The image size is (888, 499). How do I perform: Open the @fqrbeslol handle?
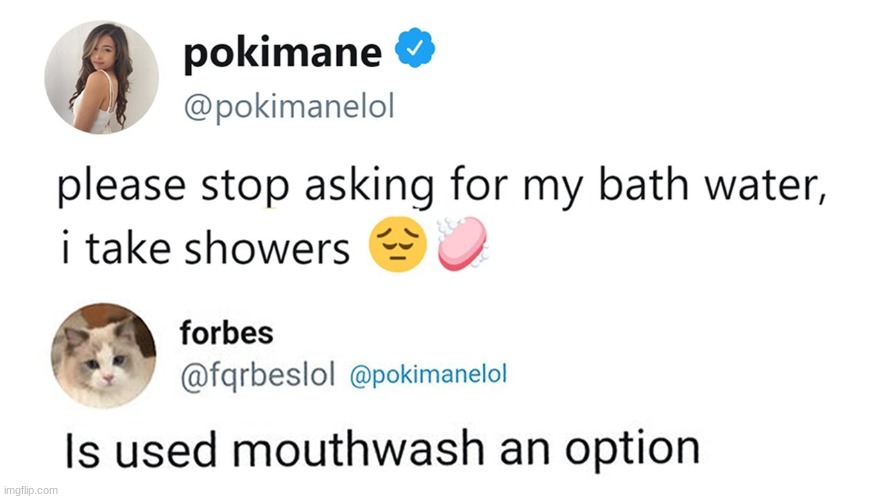(x=258, y=375)
